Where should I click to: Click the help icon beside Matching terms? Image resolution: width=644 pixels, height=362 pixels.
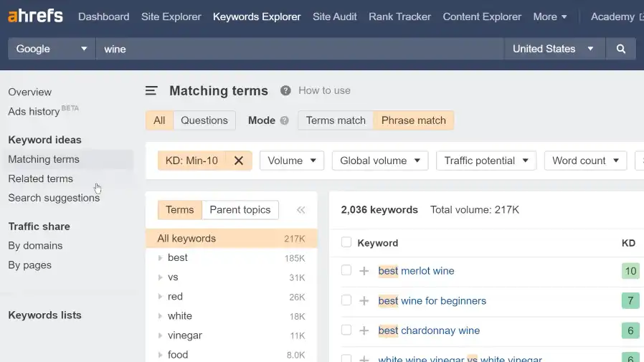point(285,91)
